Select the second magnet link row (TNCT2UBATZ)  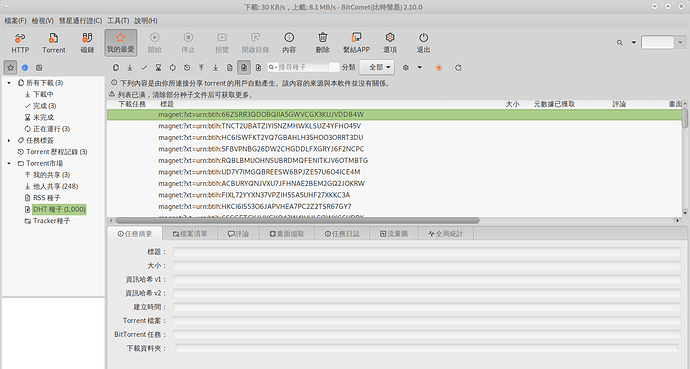pos(394,126)
